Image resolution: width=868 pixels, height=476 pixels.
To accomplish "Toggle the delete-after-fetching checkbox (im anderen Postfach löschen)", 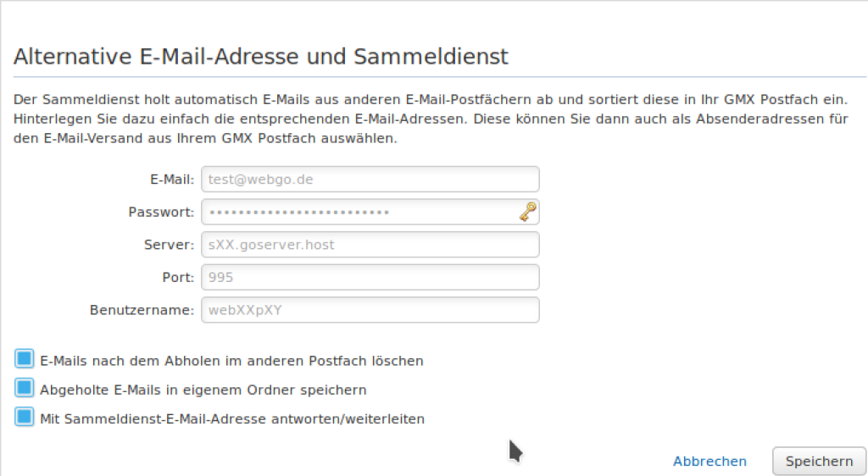I will coord(25,359).
